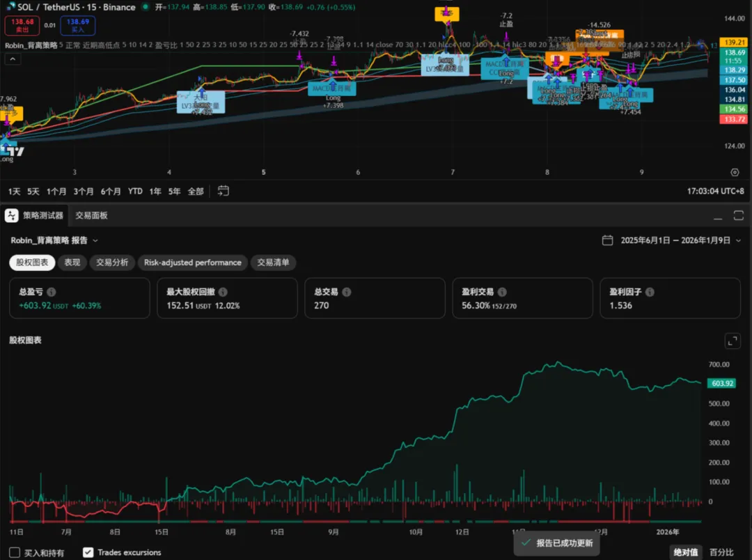Click info icon next to 总盈亏

point(52,293)
